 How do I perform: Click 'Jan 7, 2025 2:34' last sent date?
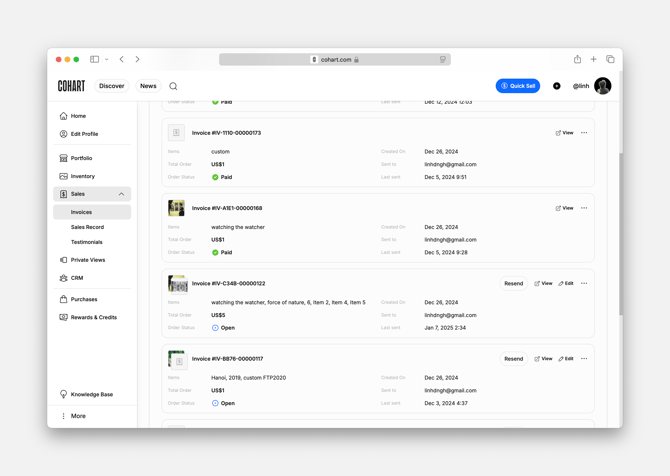(x=445, y=328)
